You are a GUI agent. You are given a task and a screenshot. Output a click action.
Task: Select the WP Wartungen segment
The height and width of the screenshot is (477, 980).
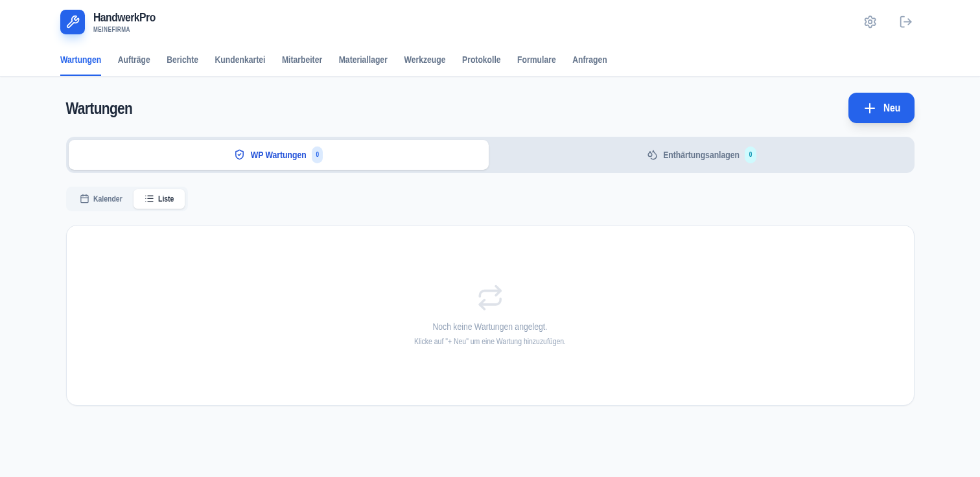(279, 155)
